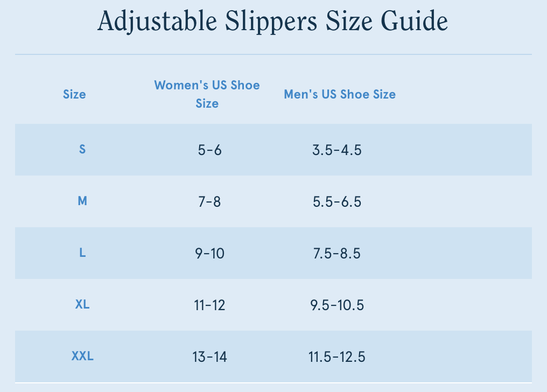Select men's size 3.5-4.5 cell

click(337, 150)
